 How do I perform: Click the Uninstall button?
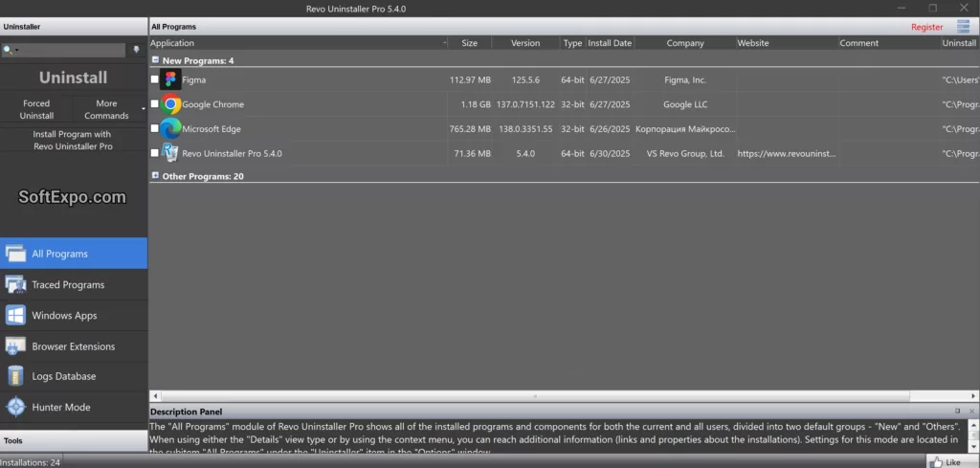pos(73,78)
